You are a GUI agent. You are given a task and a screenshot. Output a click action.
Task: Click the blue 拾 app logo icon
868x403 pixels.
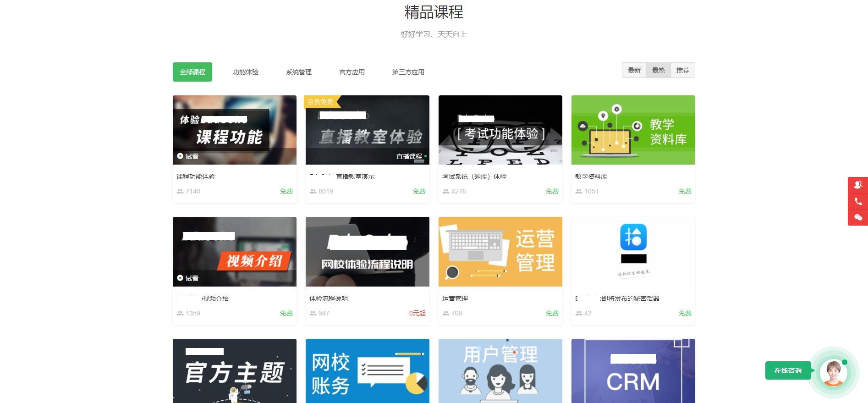(633, 237)
